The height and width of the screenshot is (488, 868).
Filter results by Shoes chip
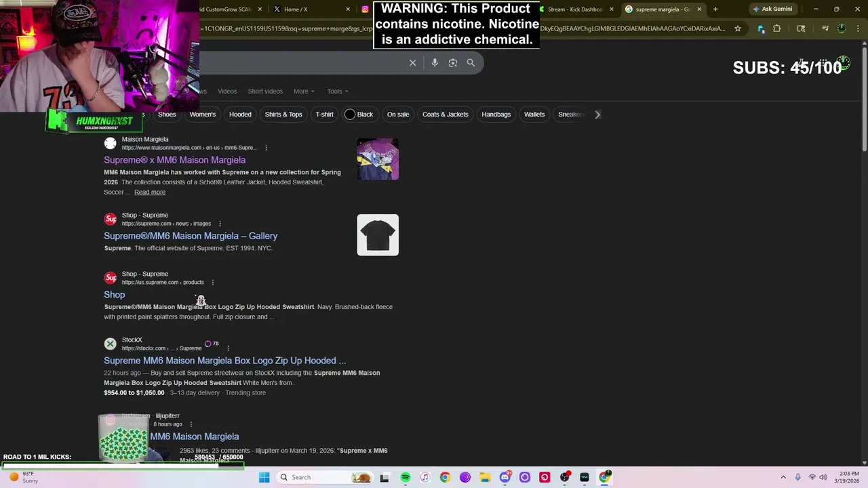[167, 115]
